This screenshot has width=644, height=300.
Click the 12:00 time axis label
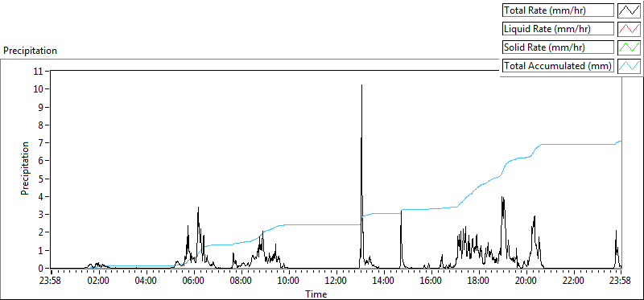pos(336,282)
